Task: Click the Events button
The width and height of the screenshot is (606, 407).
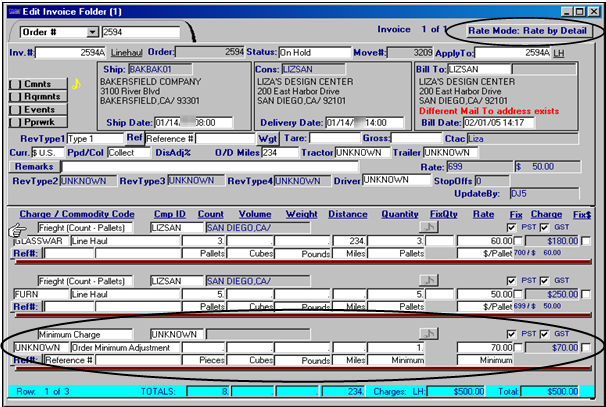Action: pos(35,109)
